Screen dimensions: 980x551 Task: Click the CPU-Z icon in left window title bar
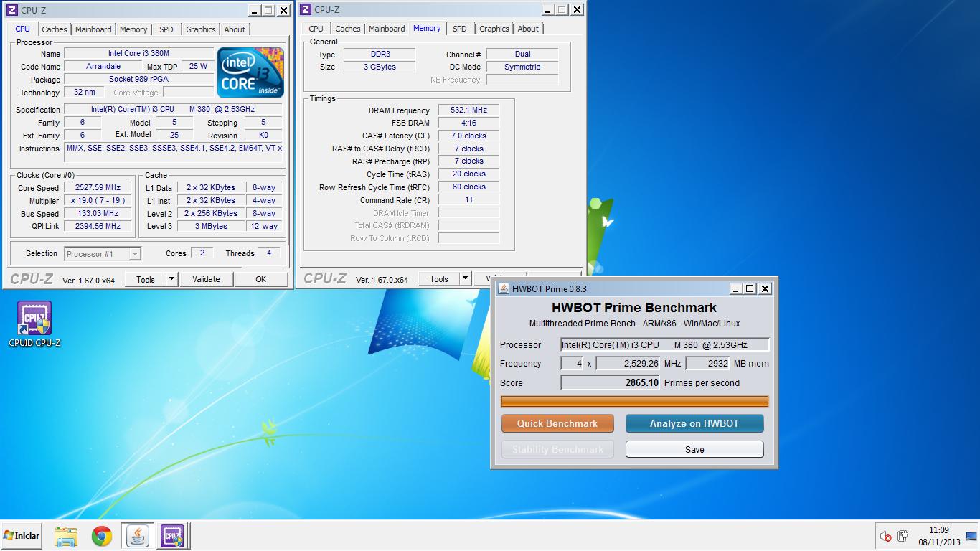coord(11,10)
